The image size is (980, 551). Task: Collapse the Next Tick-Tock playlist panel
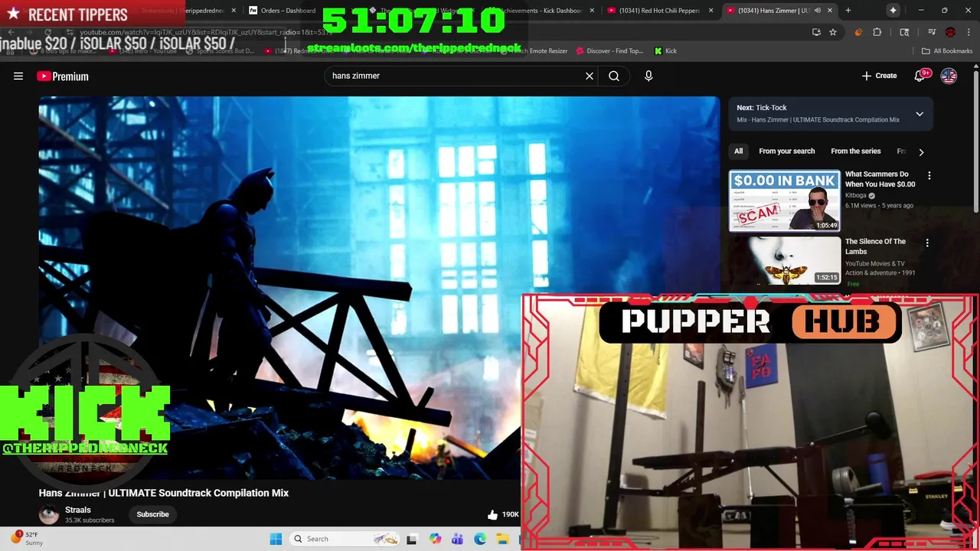click(920, 114)
